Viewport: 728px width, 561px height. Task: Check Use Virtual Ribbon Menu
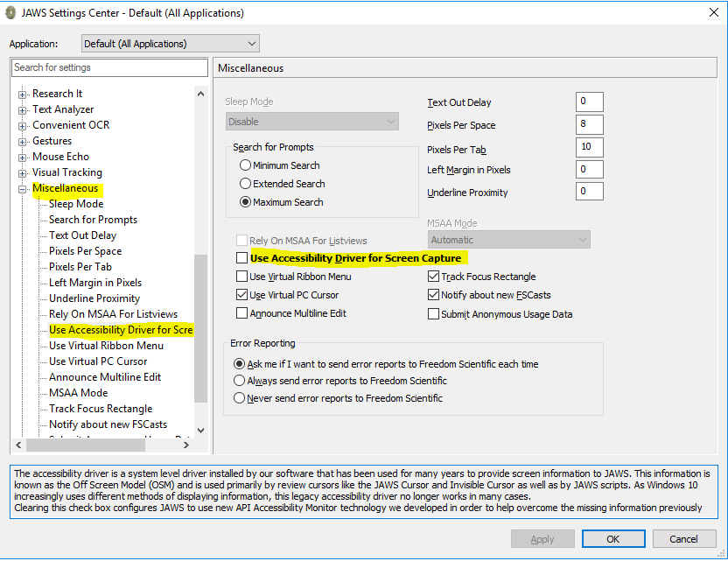pos(242,277)
